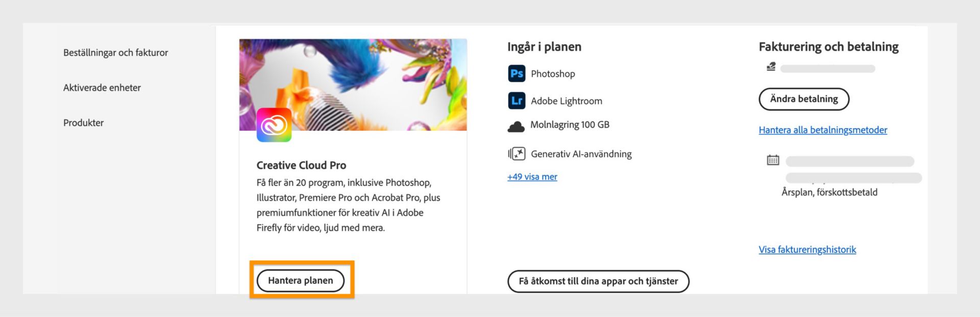Click Få åtkomst till dina appar och tjänster
Viewport: 980px width, 317px height.
(x=598, y=281)
